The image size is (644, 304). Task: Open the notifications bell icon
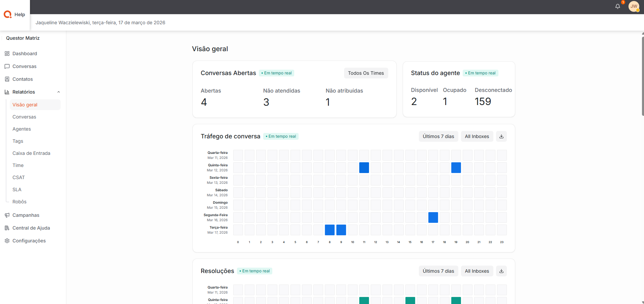[617, 6]
